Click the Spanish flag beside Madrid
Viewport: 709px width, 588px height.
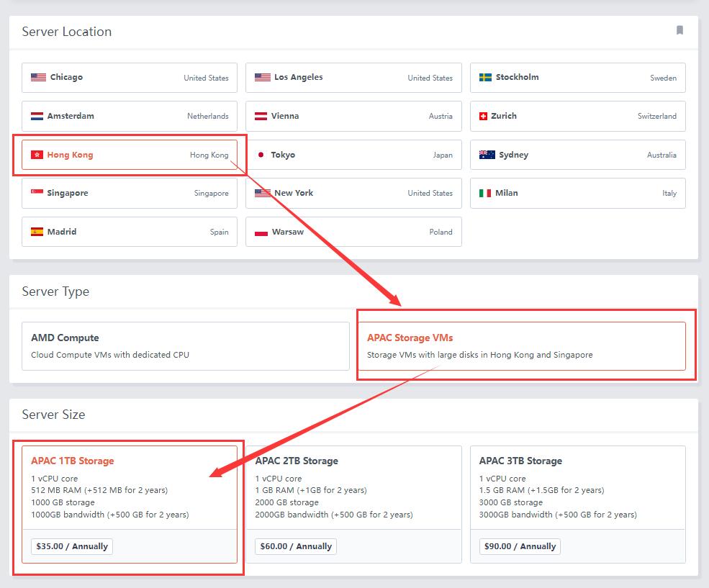[37, 232]
